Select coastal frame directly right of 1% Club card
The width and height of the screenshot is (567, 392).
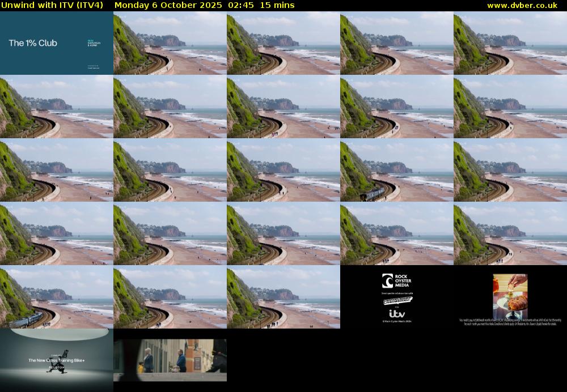tap(170, 43)
